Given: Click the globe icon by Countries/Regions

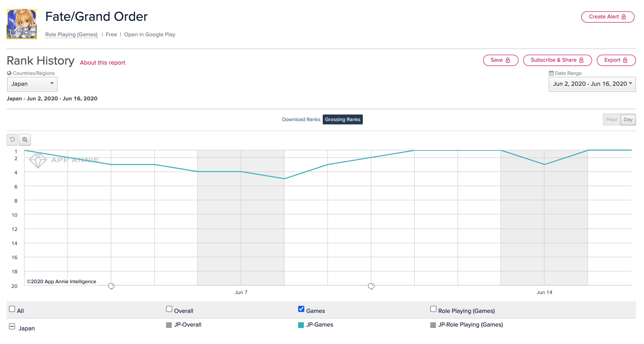Looking at the screenshot, I should 9,73.
